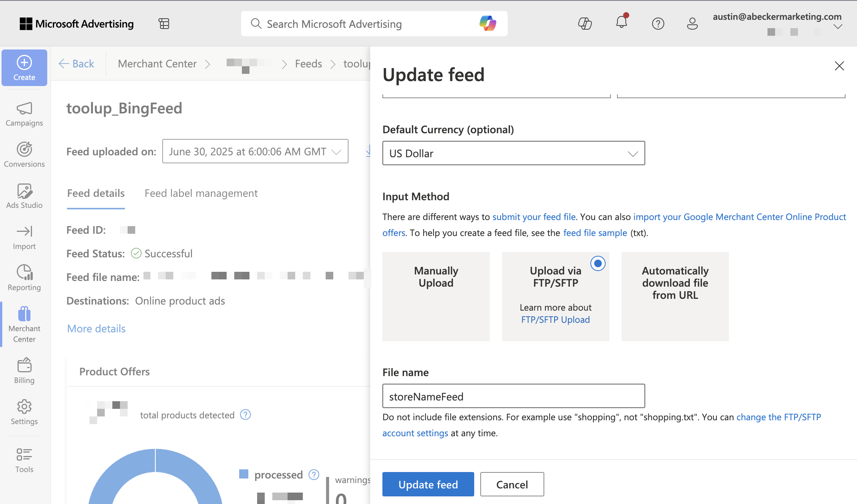Click the Cancel button
The image size is (857, 504).
tap(512, 484)
